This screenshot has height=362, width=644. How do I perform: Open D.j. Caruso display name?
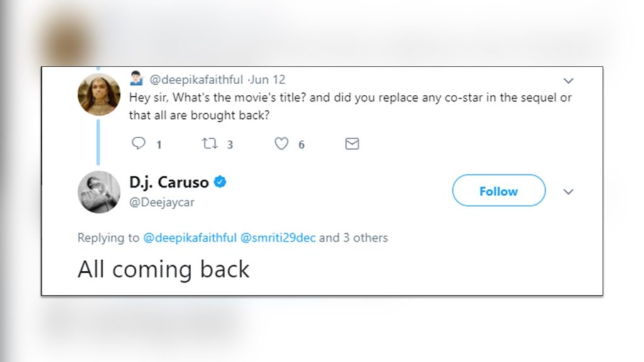(170, 182)
